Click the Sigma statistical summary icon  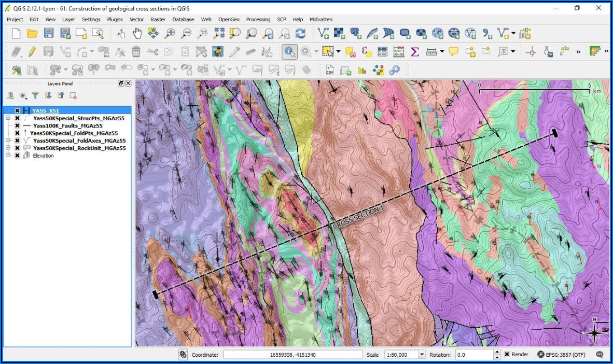click(415, 51)
